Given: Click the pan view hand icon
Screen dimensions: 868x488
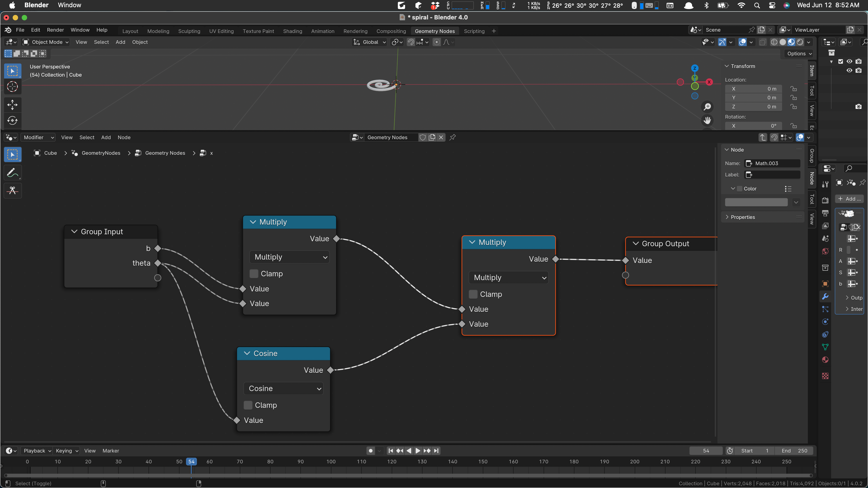Looking at the screenshot, I should tap(707, 120).
